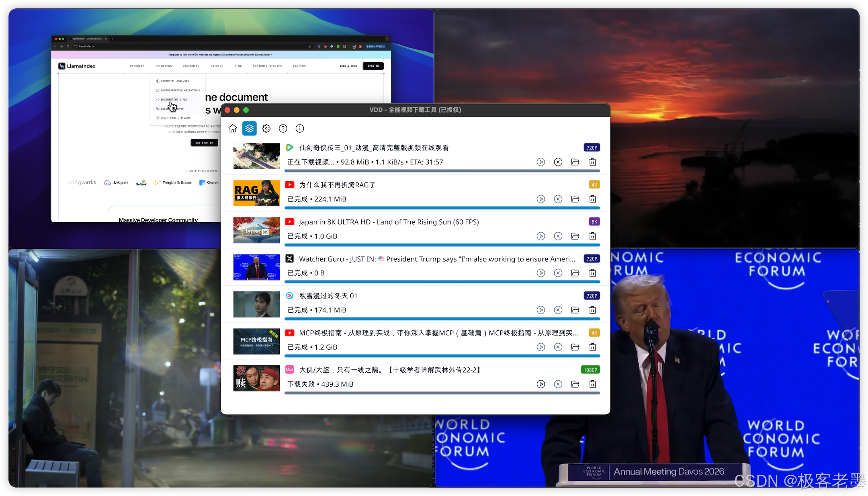Open folder for 大侠/大盗 video
Screen dimensions: 868x496
[x=575, y=384]
